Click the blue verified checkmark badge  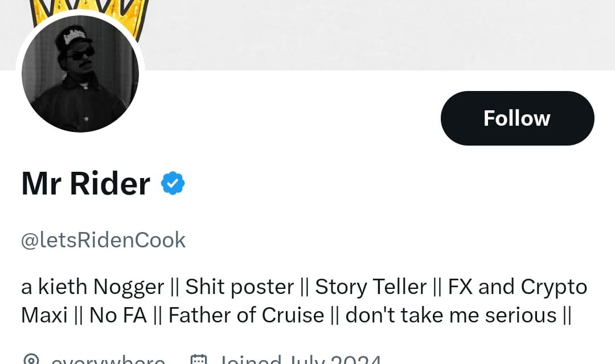point(173,184)
